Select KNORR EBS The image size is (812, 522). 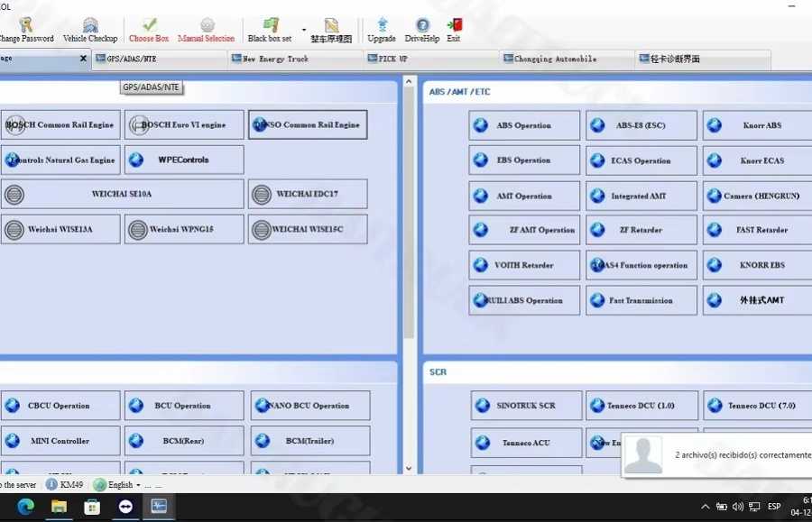(x=758, y=265)
